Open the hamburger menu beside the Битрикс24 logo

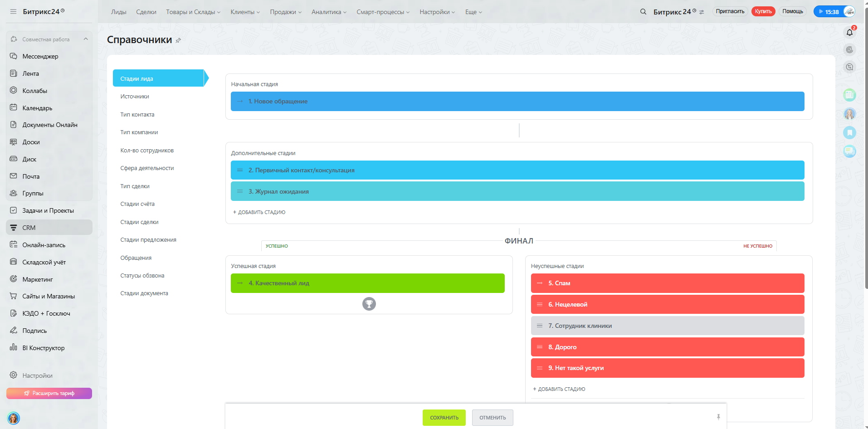point(13,12)
